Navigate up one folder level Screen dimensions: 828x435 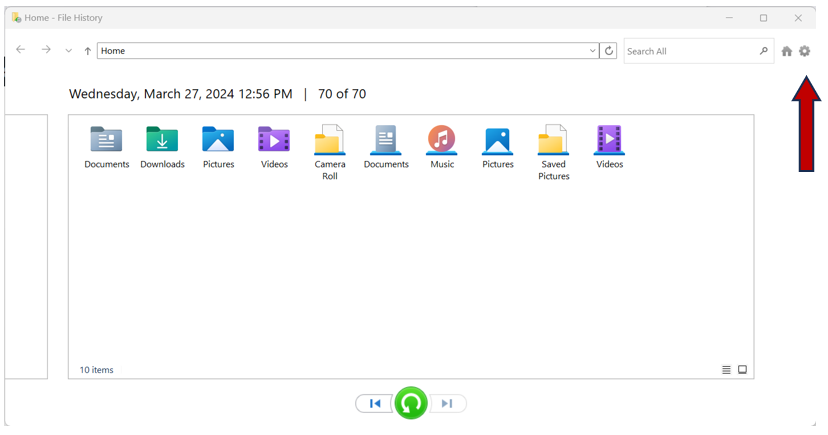click(88, 51)
